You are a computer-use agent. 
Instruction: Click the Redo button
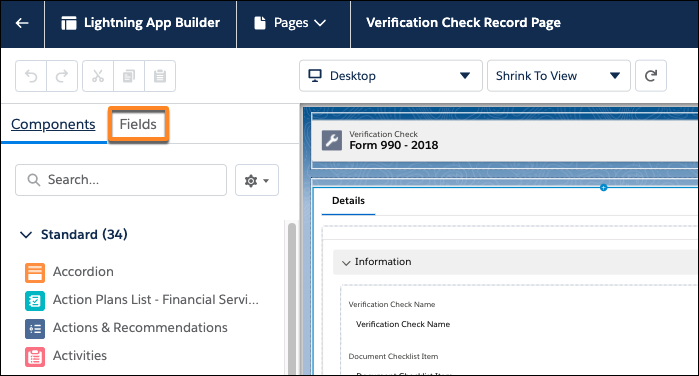tap(62, 76)
